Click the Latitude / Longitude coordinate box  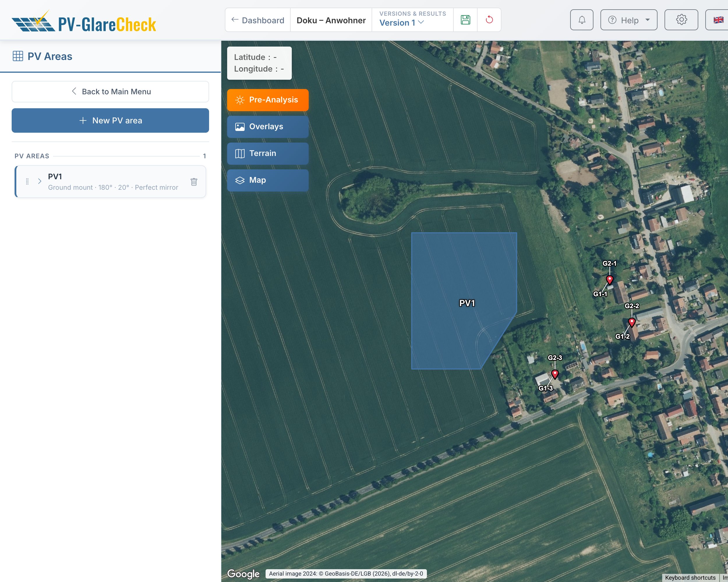tap(259, 63)
